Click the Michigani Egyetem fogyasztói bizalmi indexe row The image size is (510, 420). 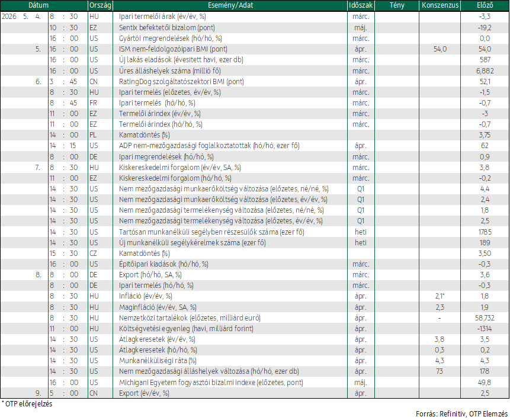click(255, 382)
